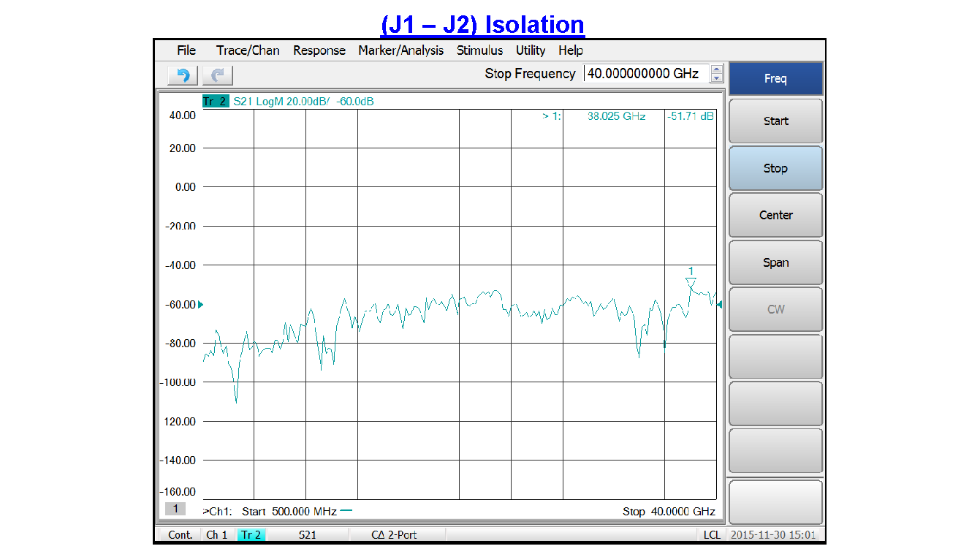Viewport: 980px width, 557px height.
Task: Open the Trace/Chan menu
Action: click(248, 50)
